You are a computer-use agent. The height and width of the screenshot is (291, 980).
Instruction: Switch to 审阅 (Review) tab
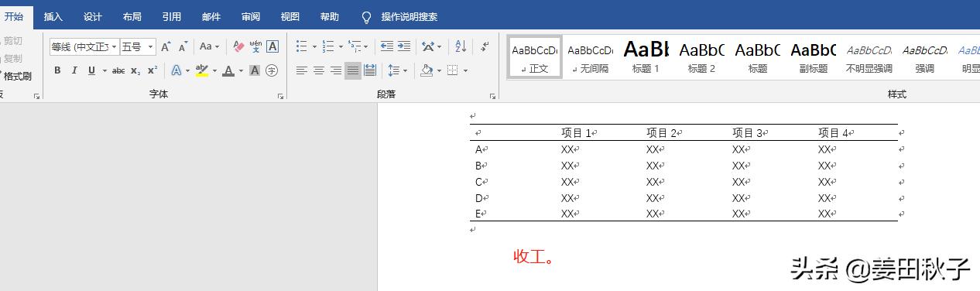[251, 17]
